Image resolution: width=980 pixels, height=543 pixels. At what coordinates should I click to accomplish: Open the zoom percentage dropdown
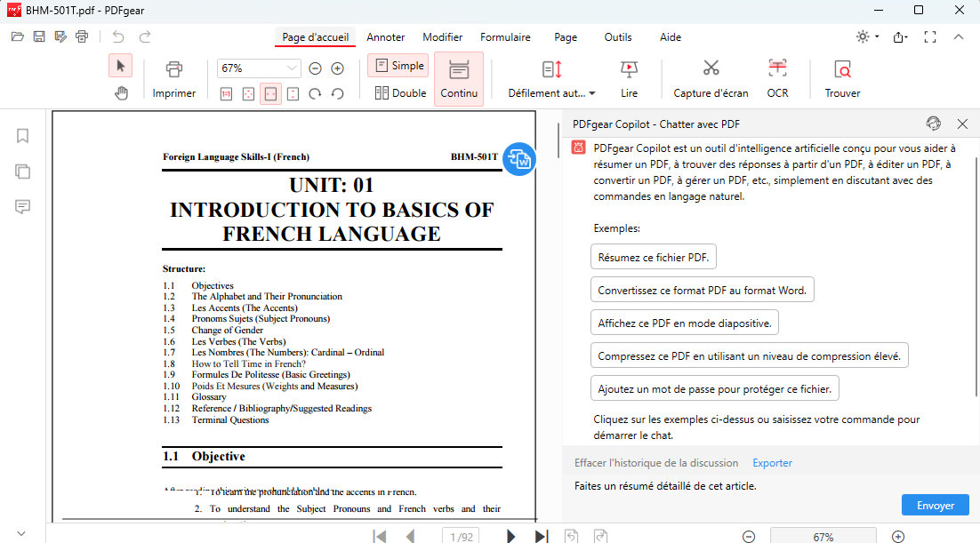tap(290, 68)
